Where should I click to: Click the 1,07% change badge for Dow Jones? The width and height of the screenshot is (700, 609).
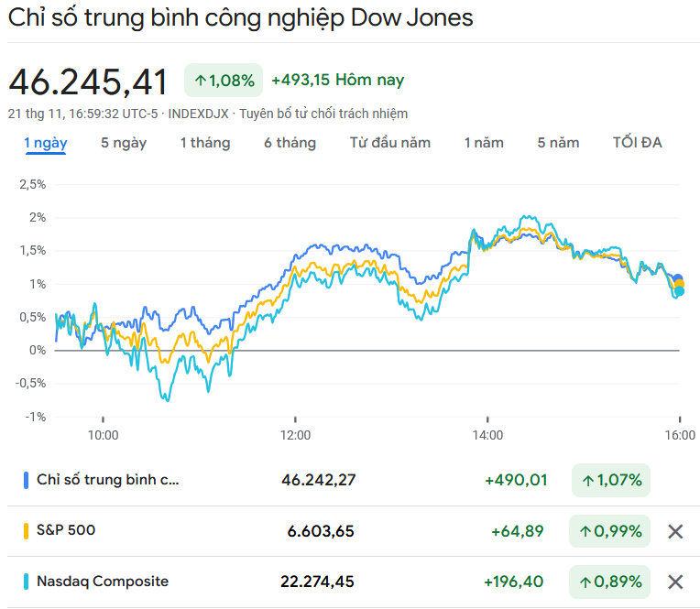point(610,480)
